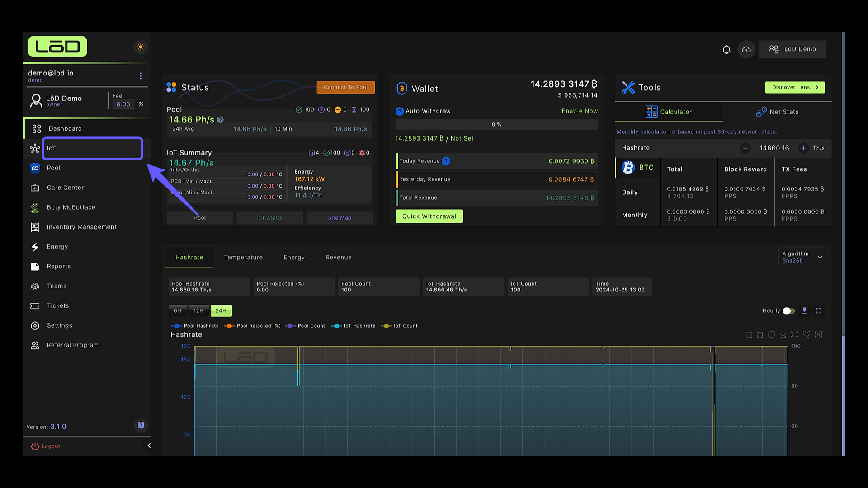The image size is (868, 488).
Task: Toggle IoT Count legend series
Action: [400, 326]
